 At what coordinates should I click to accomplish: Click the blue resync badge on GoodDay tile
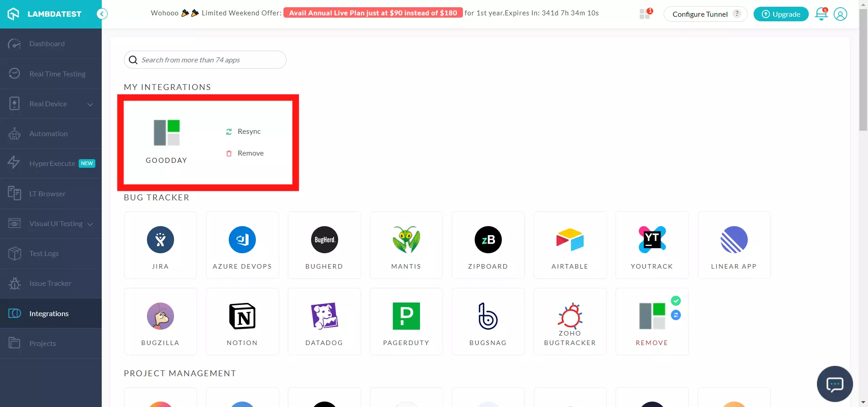pyautogui.click(x=676, y=315)
